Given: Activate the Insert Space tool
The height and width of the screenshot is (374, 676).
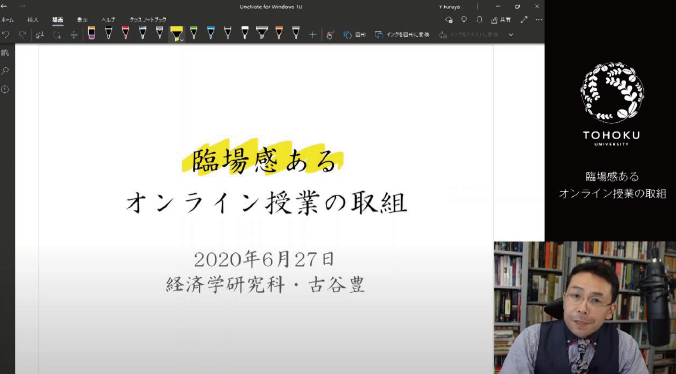Looking at the screenshot, I should click(74, 35).
